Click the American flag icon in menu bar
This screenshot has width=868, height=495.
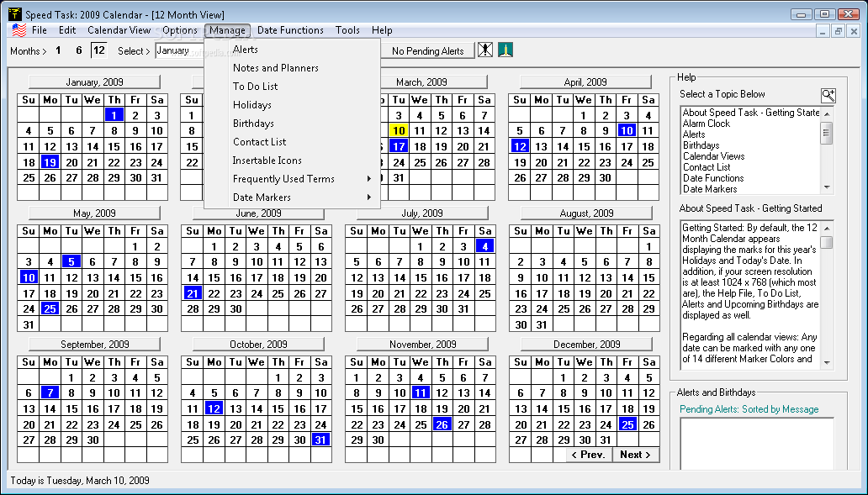[19, 30]
